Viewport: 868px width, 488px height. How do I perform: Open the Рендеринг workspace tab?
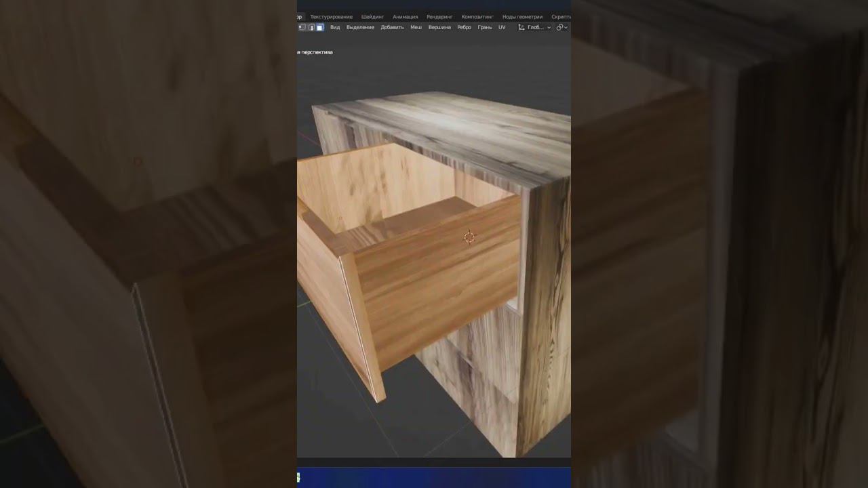coord(439,16)
